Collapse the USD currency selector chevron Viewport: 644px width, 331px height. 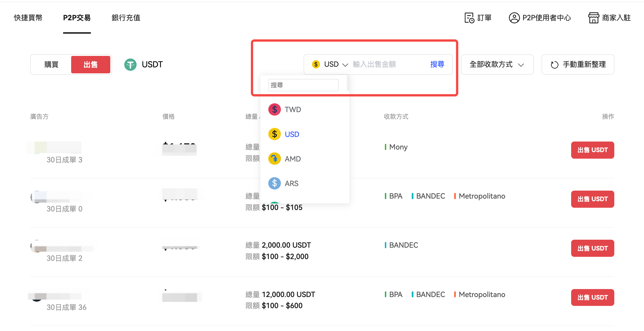click(x=345, y=65)
